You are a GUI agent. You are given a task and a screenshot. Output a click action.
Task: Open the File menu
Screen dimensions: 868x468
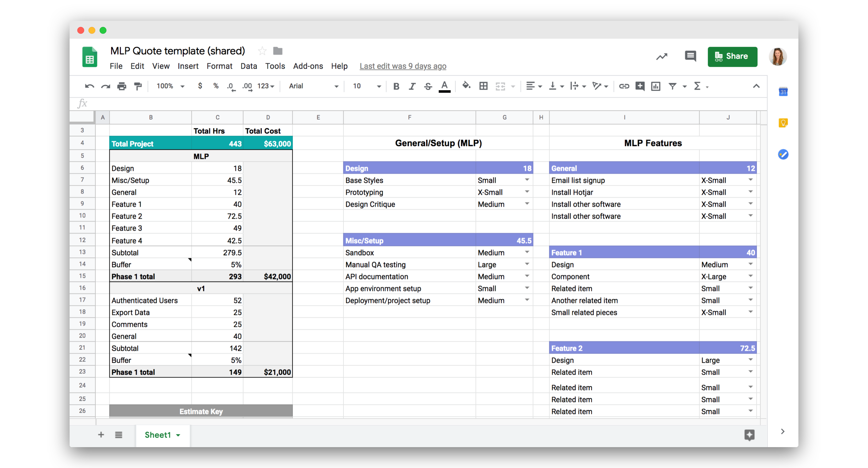(116, 66)
